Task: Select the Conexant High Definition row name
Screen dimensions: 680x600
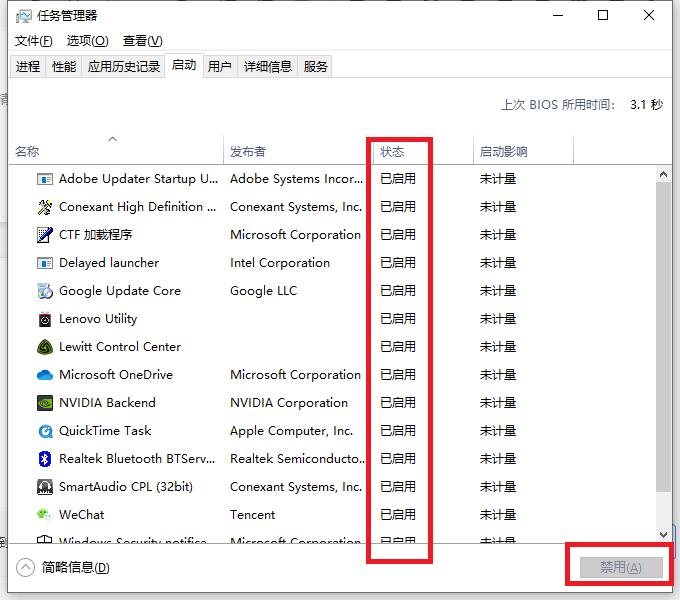Action: (x=137, y=207)
